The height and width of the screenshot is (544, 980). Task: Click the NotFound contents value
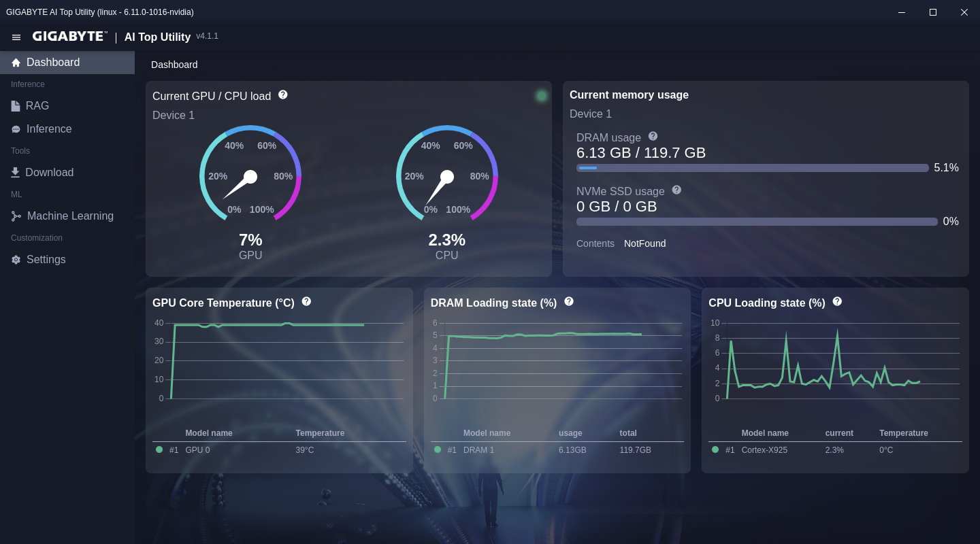644,243
